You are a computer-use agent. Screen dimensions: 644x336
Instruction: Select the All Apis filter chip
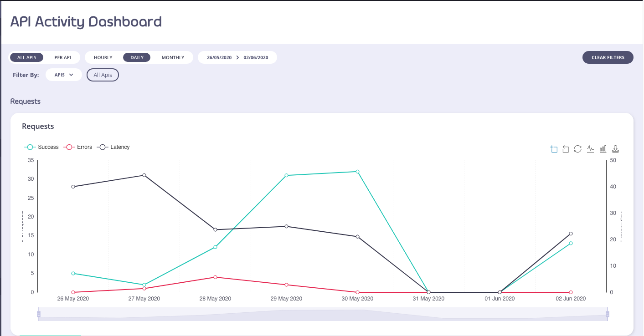[x=103, y=75]
